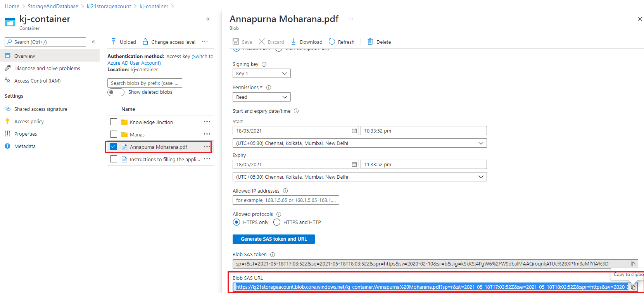Open more options for Manas folder
The height and width of the screenshot is (293, 644).
click(x=207, y=134)
